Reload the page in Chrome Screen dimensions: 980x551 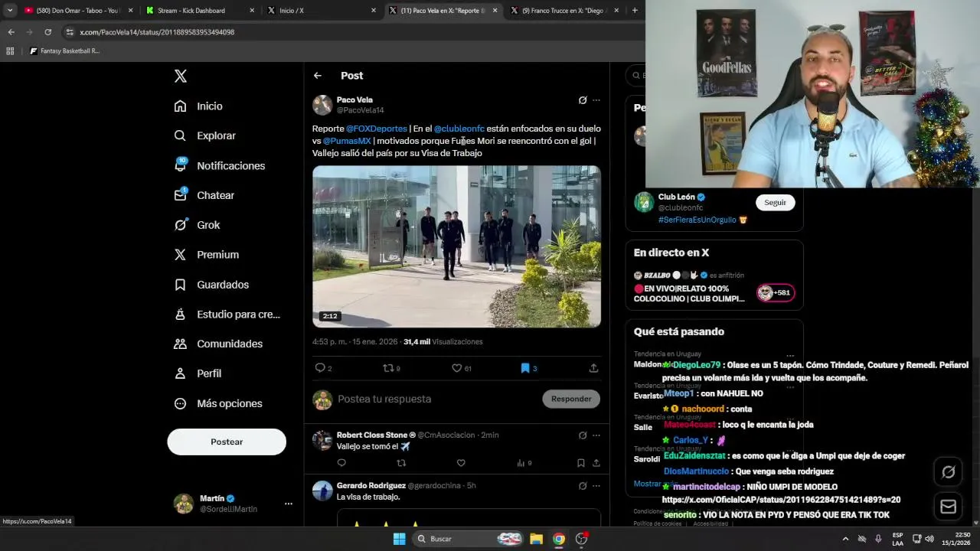[x=47, y=32]
